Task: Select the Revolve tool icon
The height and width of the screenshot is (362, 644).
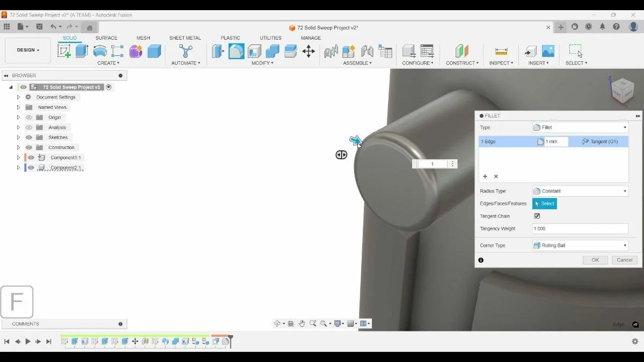Action: (100, 51)
